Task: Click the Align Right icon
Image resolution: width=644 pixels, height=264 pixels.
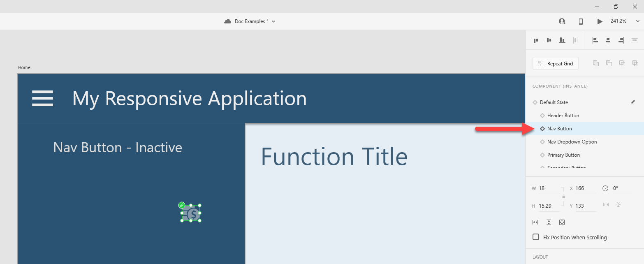Action: coord(621,40)
